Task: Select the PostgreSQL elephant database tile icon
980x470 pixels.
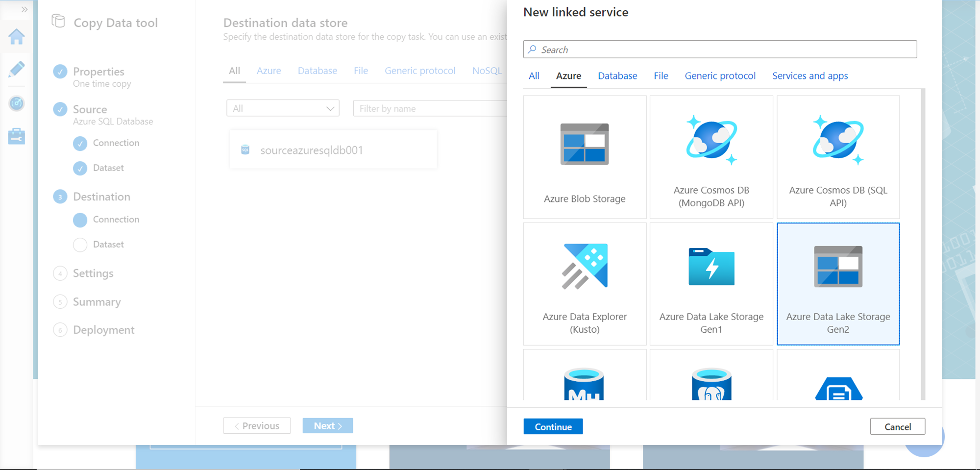Action: tap(711, 384)
